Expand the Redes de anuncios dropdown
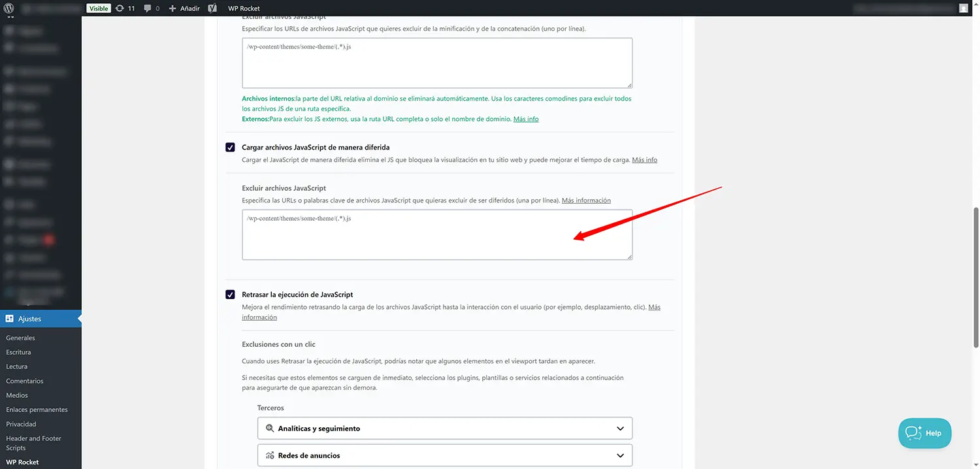Image resolution: width=980 pixels, height=469 pixels. [620, 455]
